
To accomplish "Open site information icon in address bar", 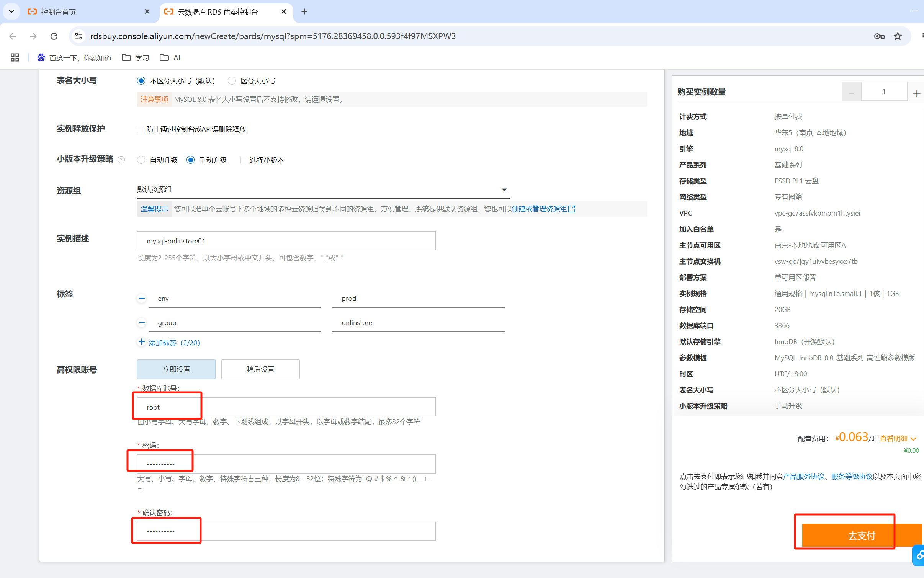I will tap(78, 36).
